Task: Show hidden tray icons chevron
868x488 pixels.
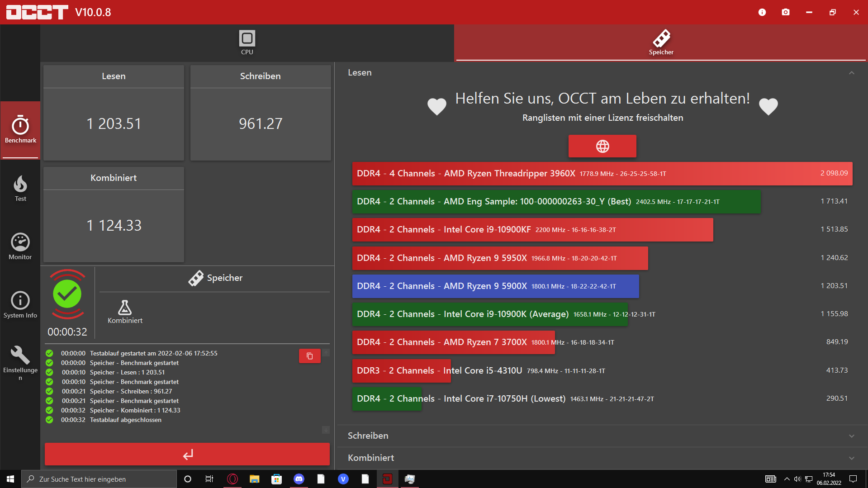Action: click(787, 479)
